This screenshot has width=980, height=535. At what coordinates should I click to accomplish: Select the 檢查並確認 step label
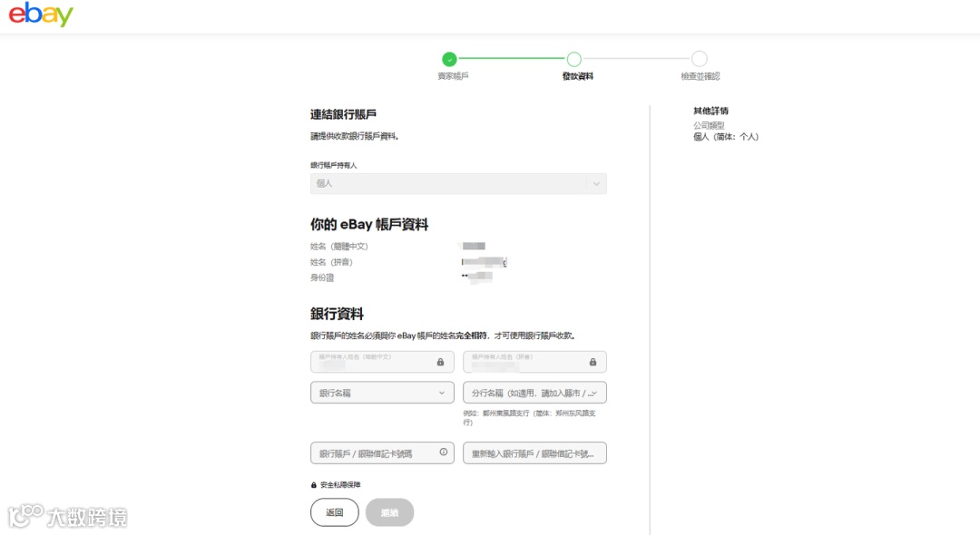coord(700,76)
